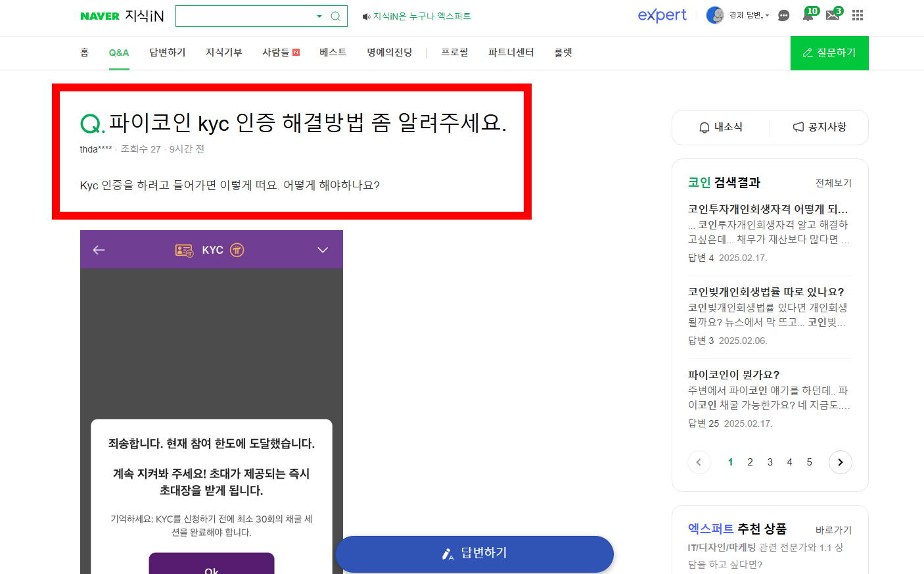Go to search results page 2

[x=750, y=462]
